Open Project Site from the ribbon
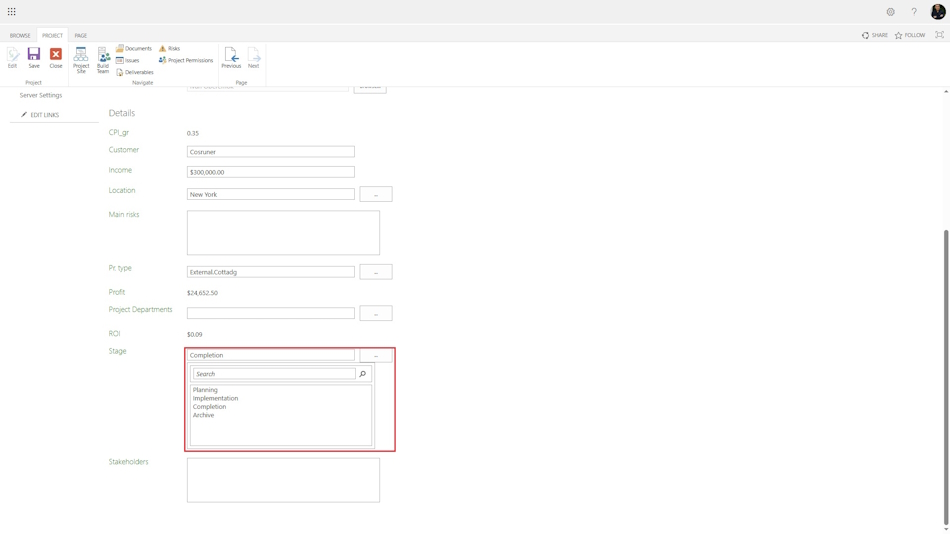 tap(81, 60)
